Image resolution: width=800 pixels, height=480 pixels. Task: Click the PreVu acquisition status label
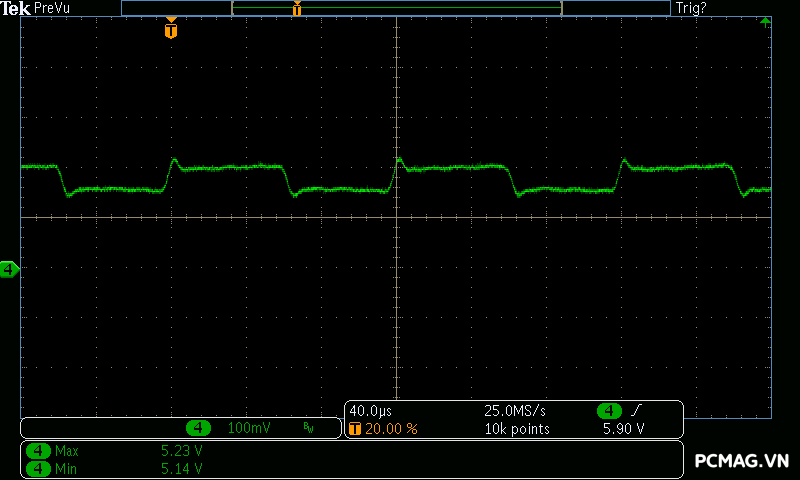(x=52, y=8)
